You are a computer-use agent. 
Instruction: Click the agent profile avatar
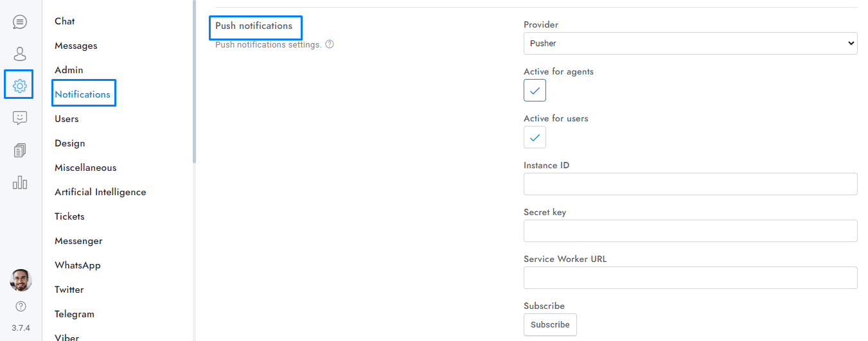(x=21, y=280)
